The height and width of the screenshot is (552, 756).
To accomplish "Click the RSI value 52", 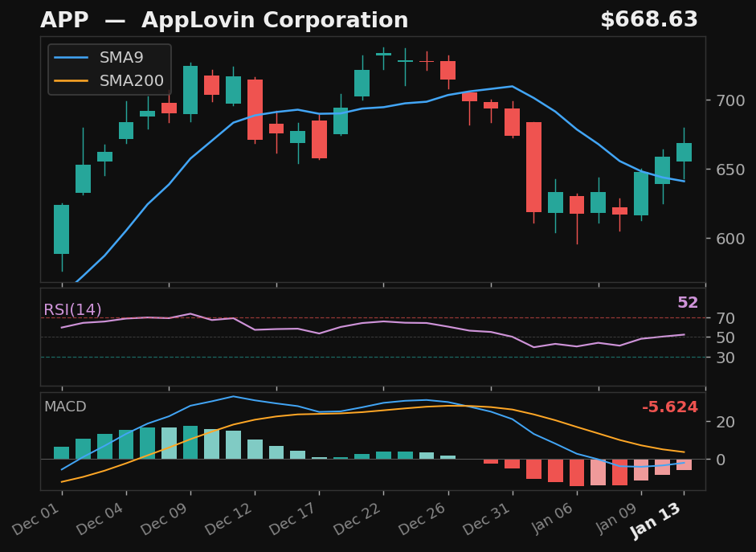I will click(x=688, y=303).
